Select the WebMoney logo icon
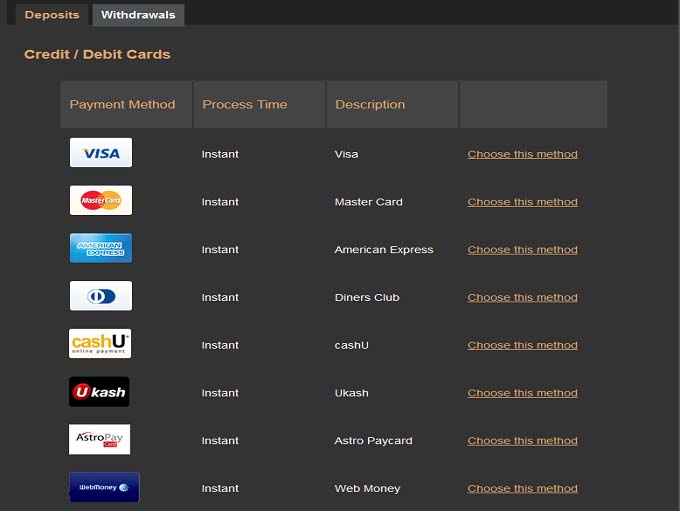The width and height of the screenshot is (680, 511). pyautogui.click(x=104, y=488)
